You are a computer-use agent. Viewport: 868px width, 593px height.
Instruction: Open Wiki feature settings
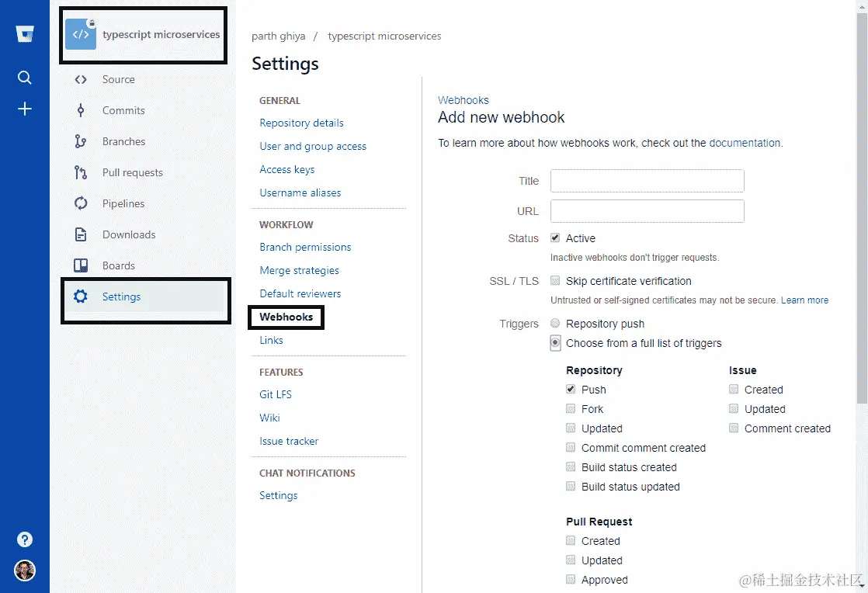[269, 418]
